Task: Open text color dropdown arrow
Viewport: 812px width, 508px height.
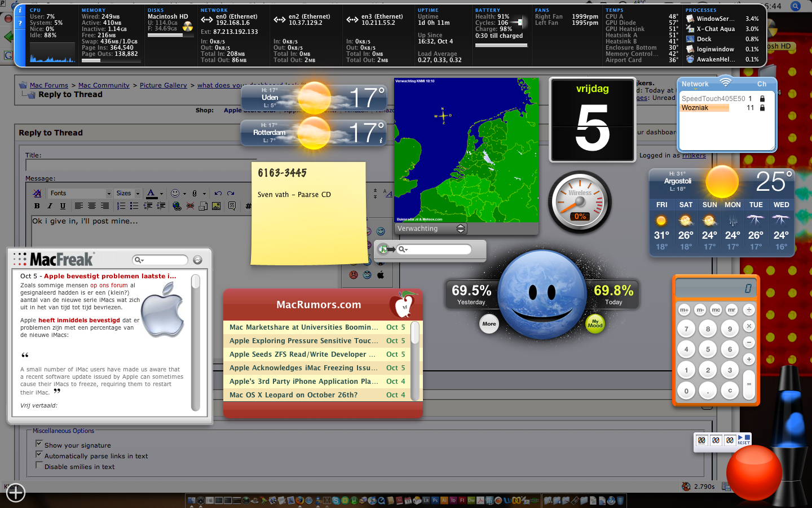Action: point(161,194)
